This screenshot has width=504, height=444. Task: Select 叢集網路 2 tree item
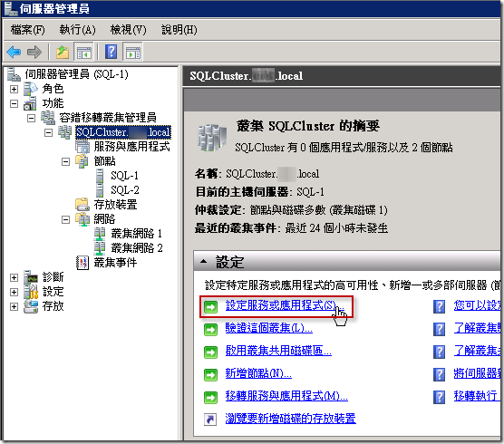pyautogui.click(x=137, y=248)
